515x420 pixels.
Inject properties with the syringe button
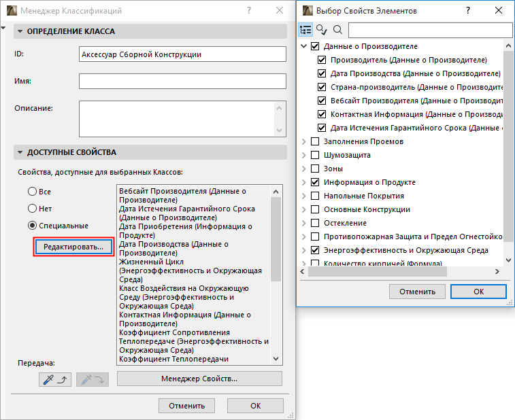(93, 380)
